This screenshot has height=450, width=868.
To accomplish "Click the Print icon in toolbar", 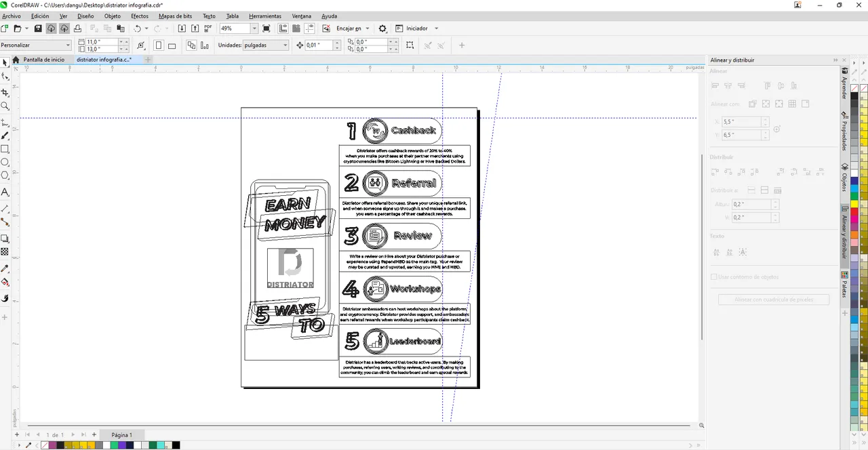I will (77, 28).
